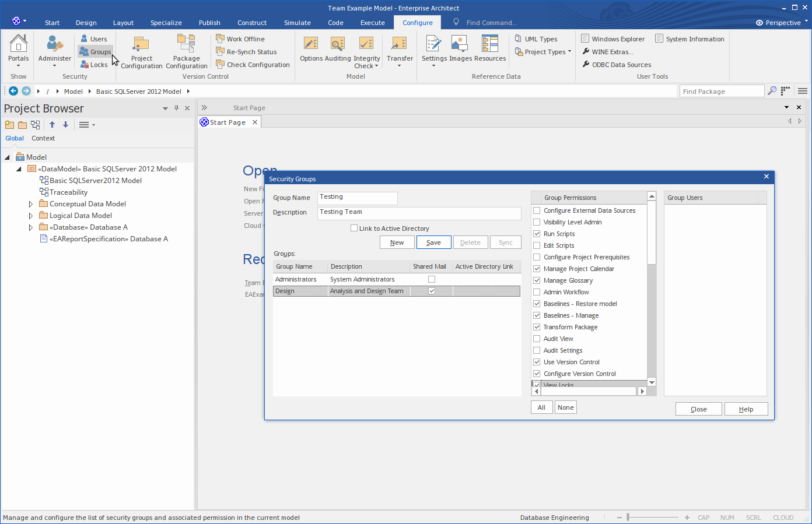Expand the Conceptual Data Model folder
This screenshot has height=524, width=812.
[31, 204]
